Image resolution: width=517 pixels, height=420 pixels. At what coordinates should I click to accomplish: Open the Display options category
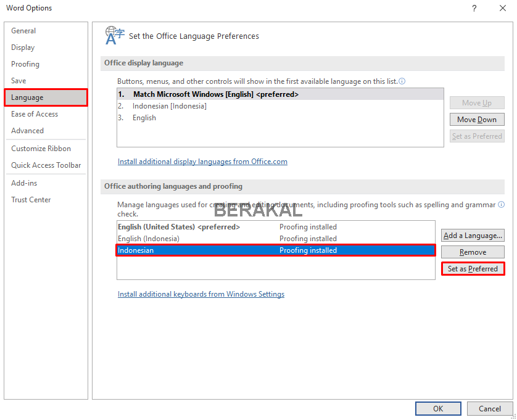pos(46,47)
